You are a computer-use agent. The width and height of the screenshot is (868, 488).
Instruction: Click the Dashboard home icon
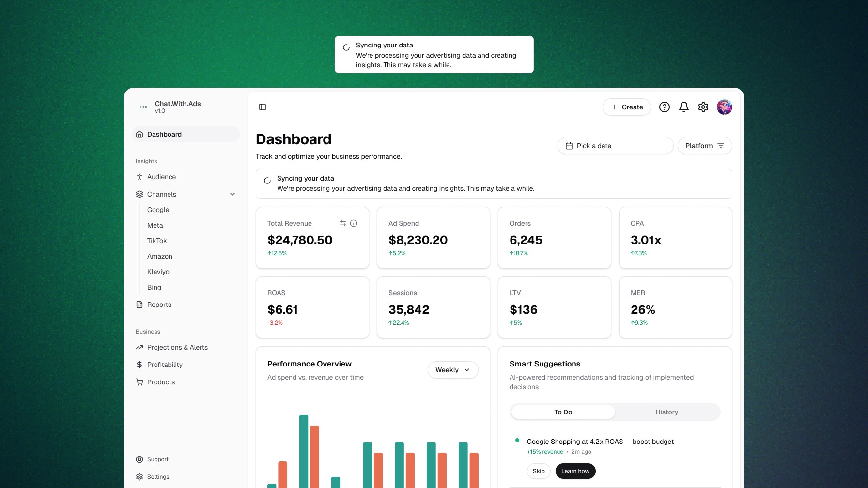pyautogui.click(x=139, y=134)
